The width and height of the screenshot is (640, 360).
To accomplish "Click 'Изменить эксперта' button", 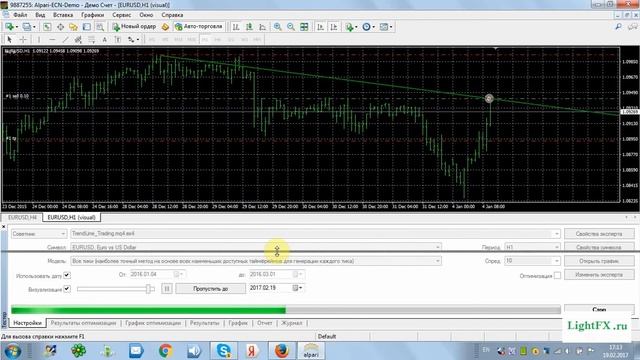I will coord(599,275).
